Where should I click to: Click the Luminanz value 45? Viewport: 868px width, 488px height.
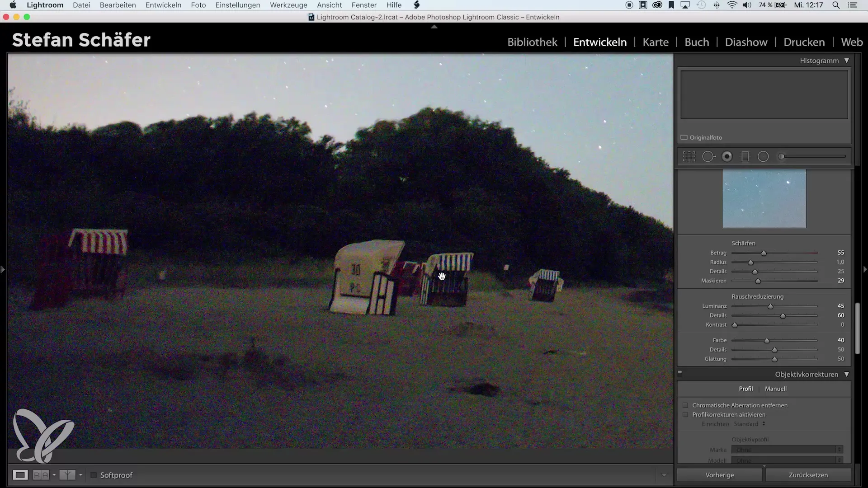(841, 306)
